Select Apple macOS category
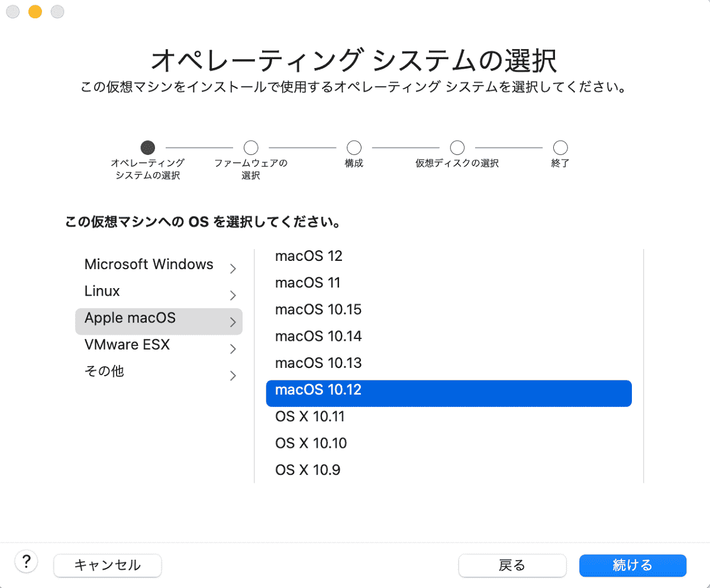This screenshot has height=588, width=710. tap(159, 321)
